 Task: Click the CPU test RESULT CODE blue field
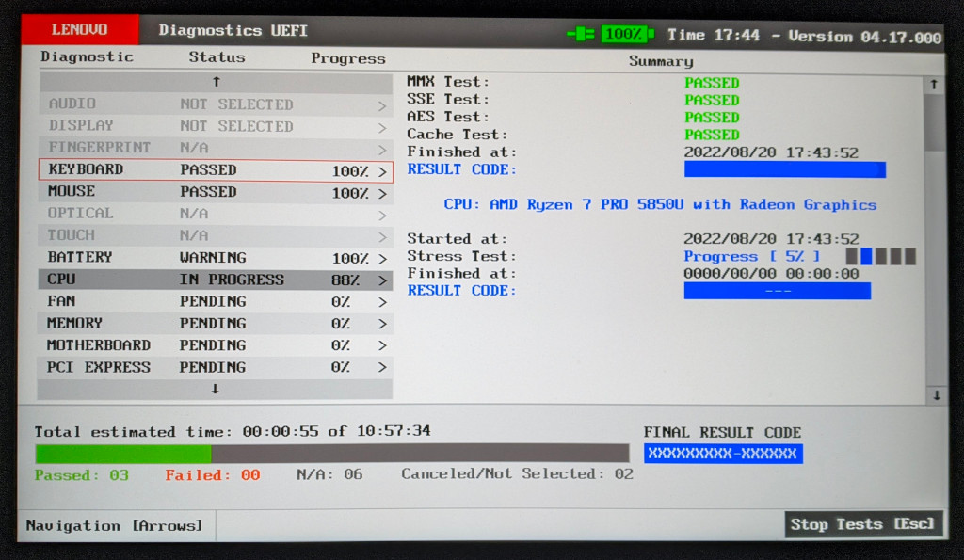click(x=784, y=169)
